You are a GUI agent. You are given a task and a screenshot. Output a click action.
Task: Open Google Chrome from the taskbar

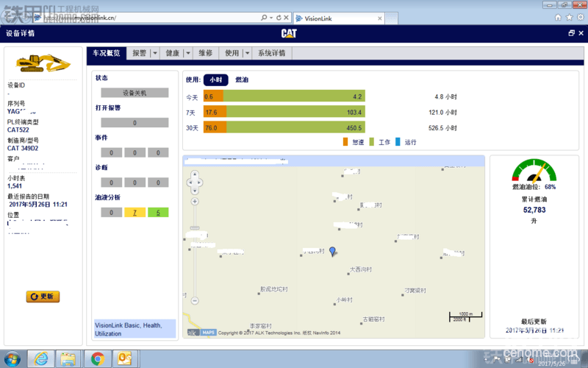point(98,359)
